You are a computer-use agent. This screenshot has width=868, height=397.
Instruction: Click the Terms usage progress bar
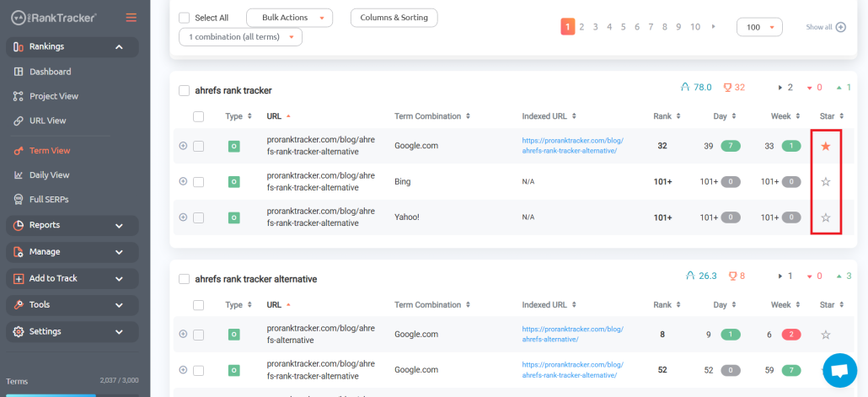(72, 394)
